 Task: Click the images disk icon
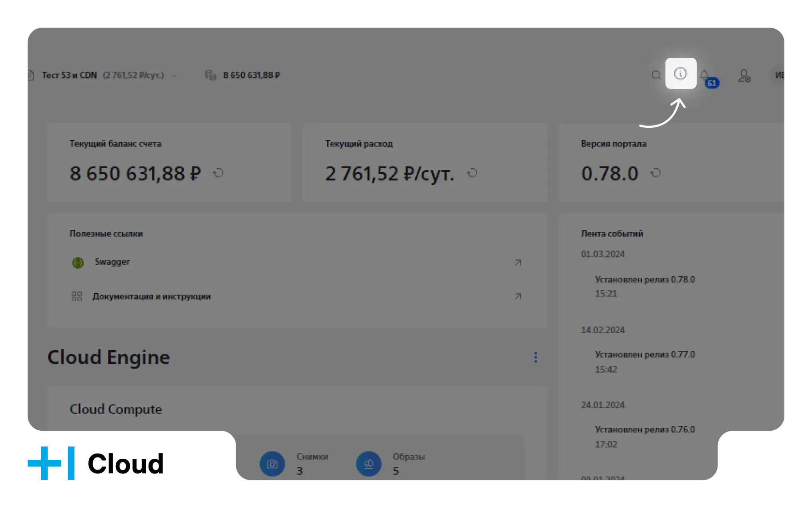pyautogui.click(x=369, y=464)
